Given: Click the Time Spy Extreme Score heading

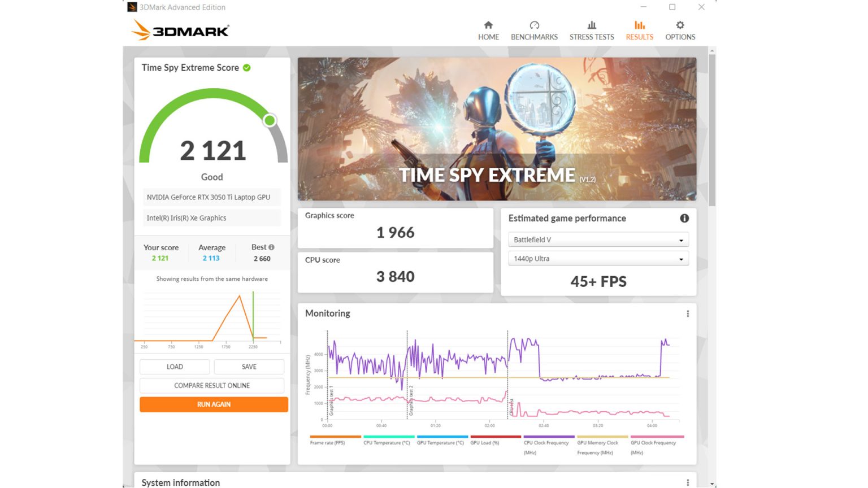Looking at the screenshot, I should [190, 68].
